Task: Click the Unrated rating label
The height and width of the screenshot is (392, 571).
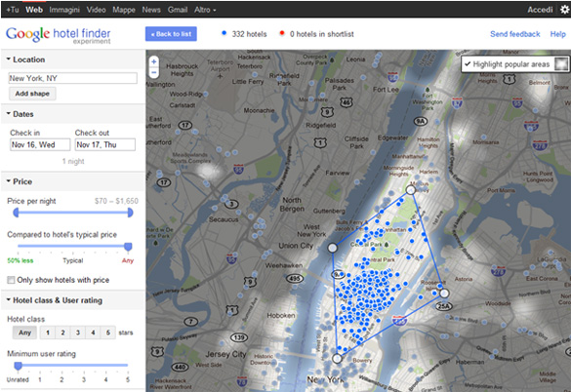Action: click(18, 379)
